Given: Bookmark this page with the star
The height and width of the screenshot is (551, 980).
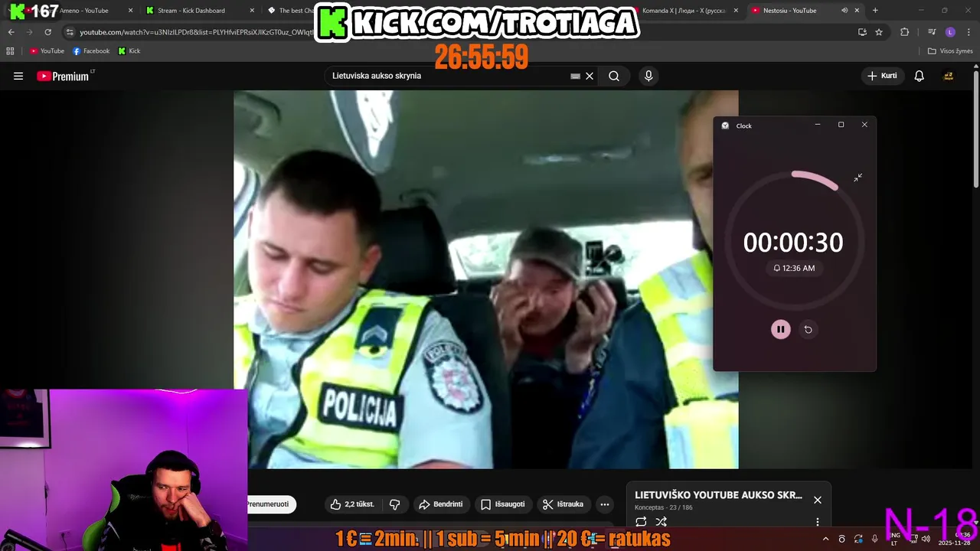Looking at the screenshot, I should tap(879, 32).
